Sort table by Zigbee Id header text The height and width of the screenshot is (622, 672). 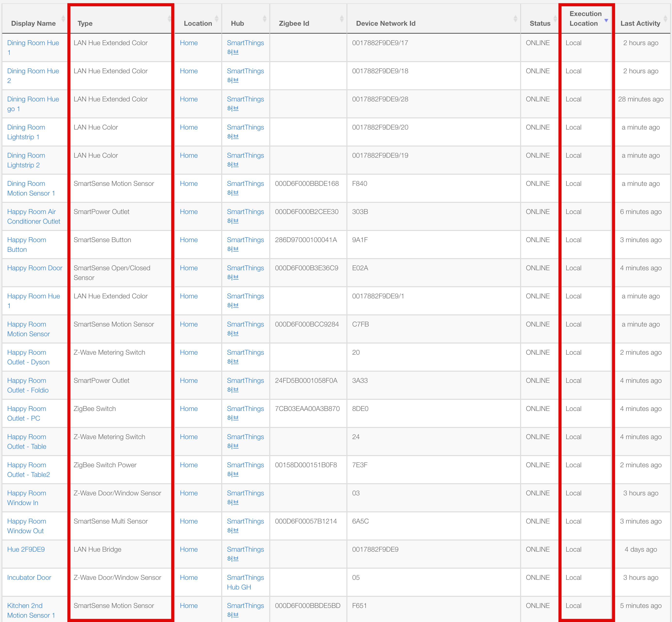(x=294, y=24)
